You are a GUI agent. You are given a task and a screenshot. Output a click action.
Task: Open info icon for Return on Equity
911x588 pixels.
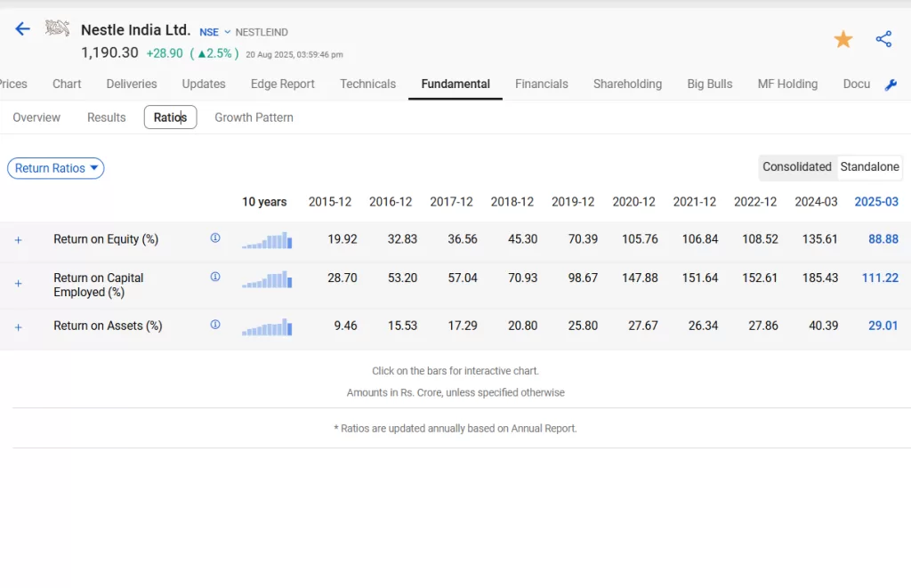click(215, 238)
